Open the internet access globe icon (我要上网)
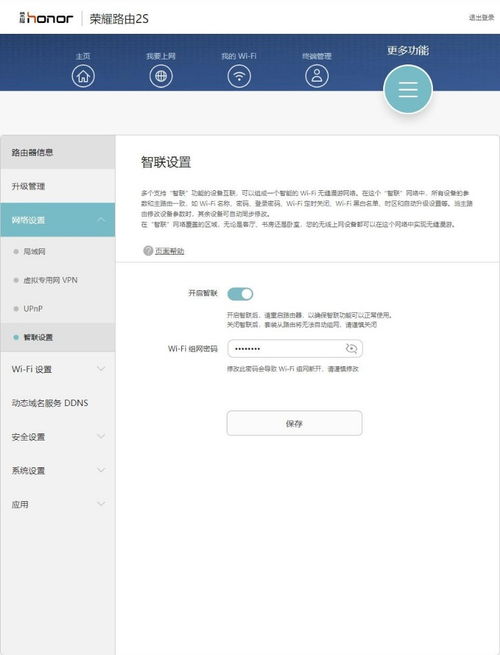The image size is (500, 655). pyautogui.click(x=161, y=76)
